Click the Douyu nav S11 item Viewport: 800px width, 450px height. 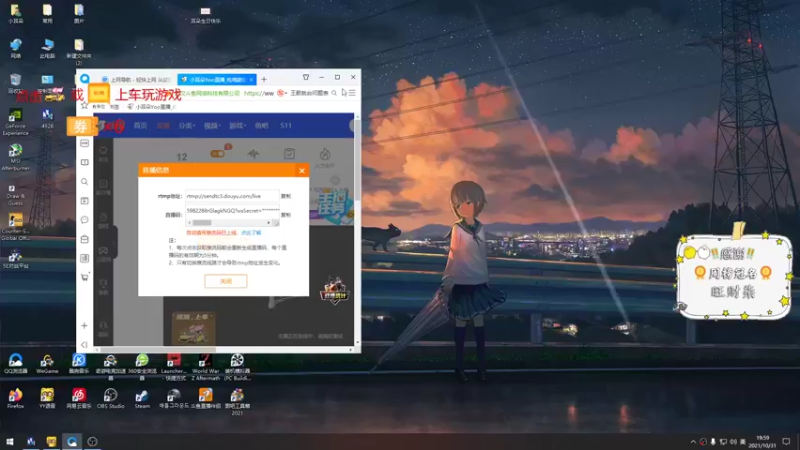click(286, 126)
